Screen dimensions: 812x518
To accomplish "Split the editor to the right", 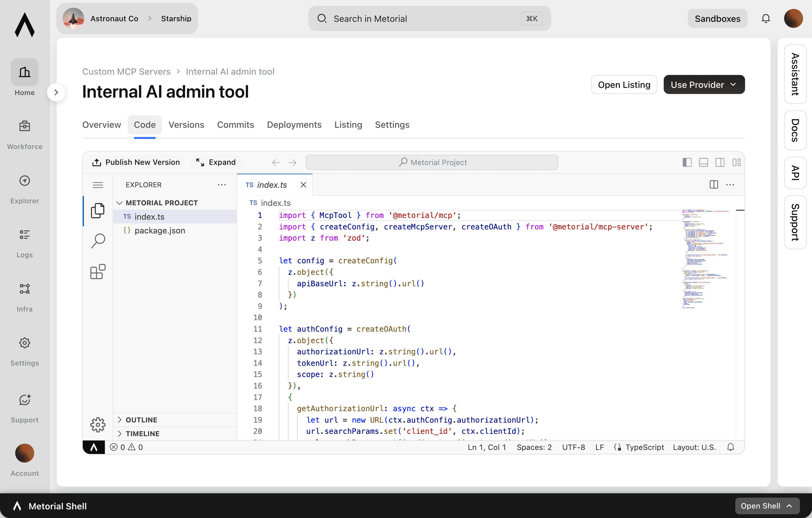I will pos(713,185).
